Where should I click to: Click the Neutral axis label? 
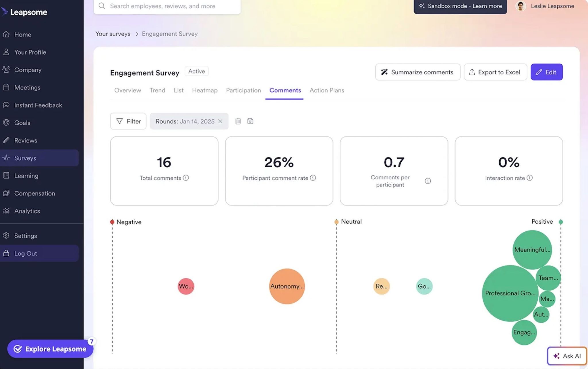(351, 222)
